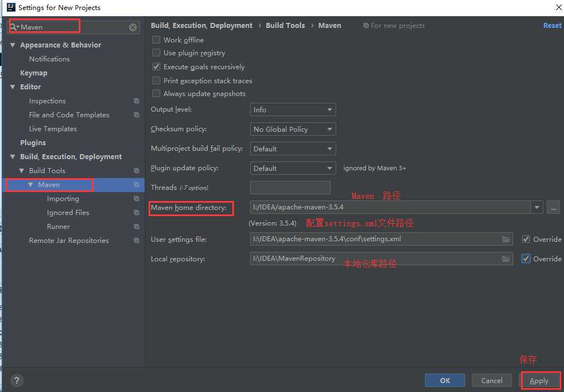Open File and Code Templates settings
The width and height of the screenshot is (564, 392).
(69, 115)
